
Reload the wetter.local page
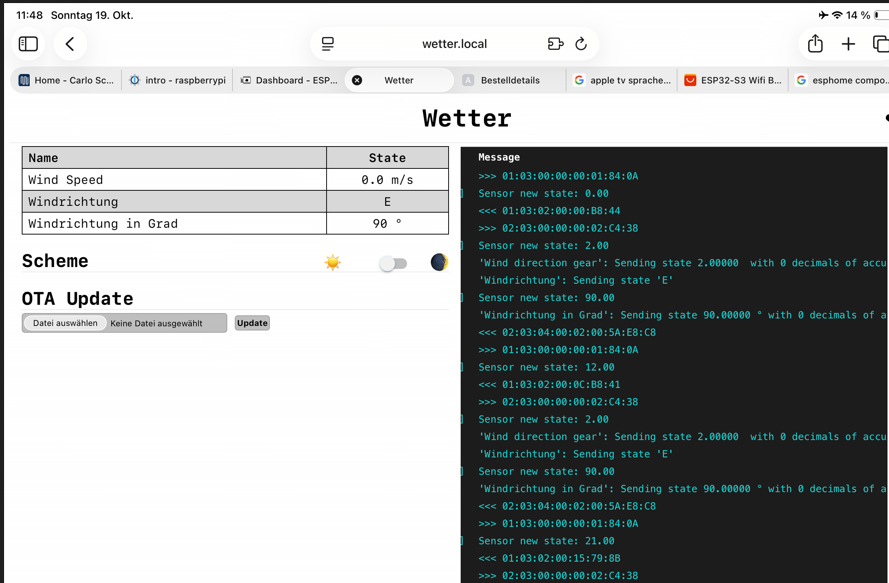581,44
